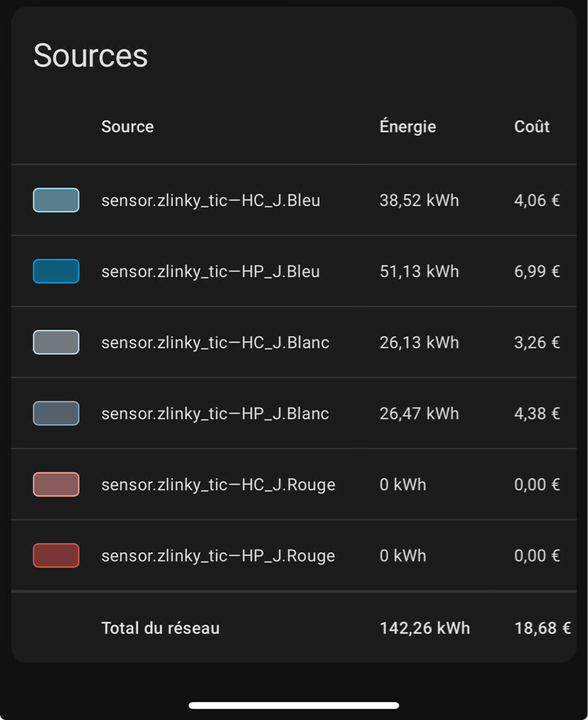This screenshot has height=720, width=588.
Task: Select the HP_J.Blanc color indicator
Action: [55, 413]
